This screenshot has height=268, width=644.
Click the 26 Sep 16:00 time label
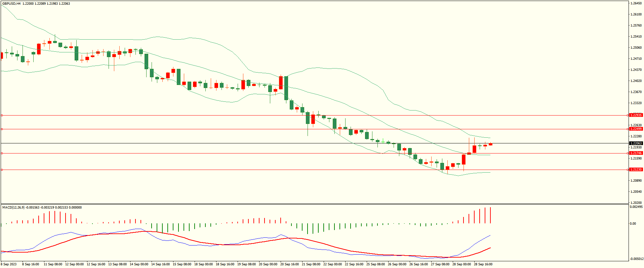pos(418,264)
